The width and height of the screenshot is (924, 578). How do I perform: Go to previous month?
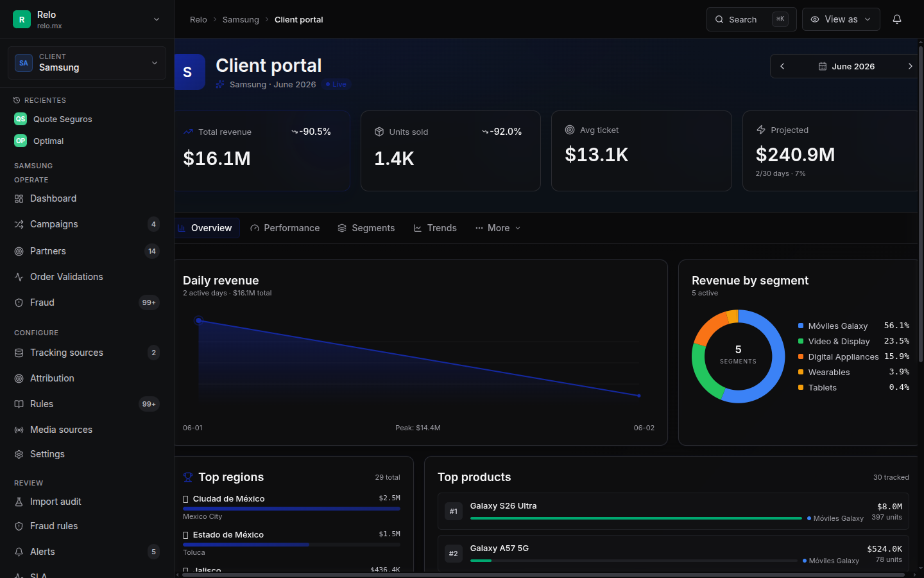tap(782, 66)
